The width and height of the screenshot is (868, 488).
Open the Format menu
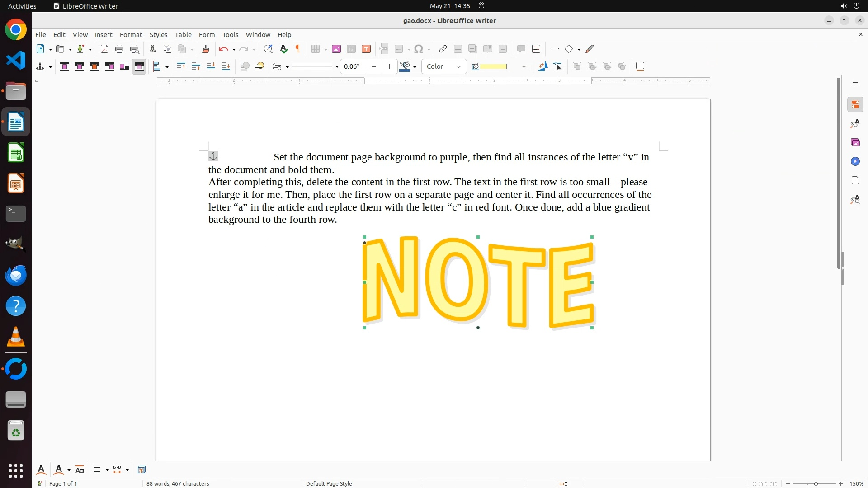click(131, 34)
